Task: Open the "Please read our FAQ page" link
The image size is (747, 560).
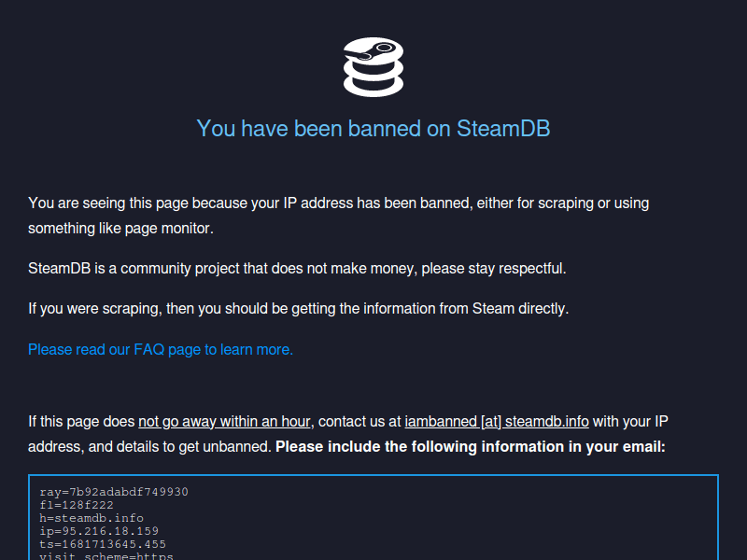Action: (161, 349)
